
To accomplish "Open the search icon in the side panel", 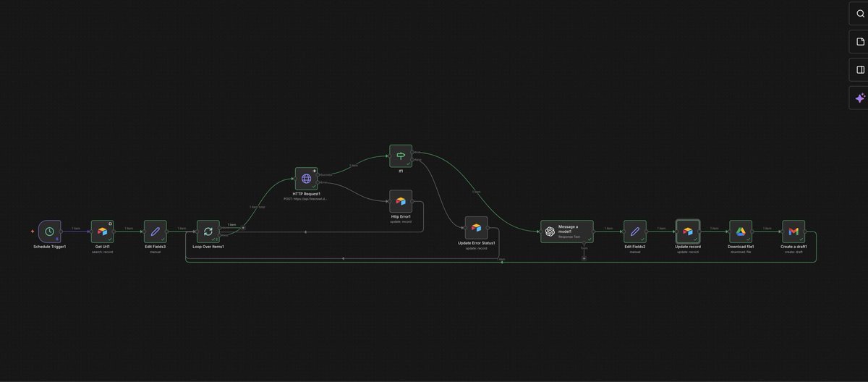I will pyautogui.click(x=860, y=14).
